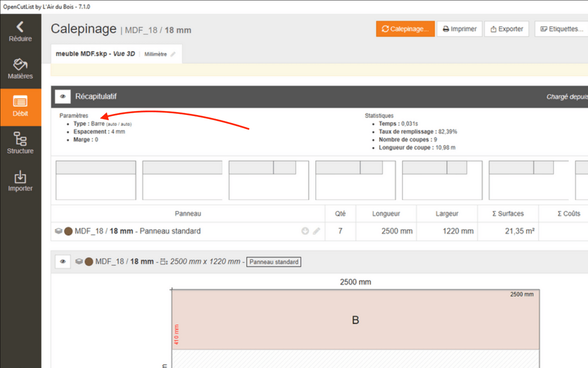588x368 pixels.
Task: Click the brown MDF_18 material swatch in table
Action: point(68,231)
